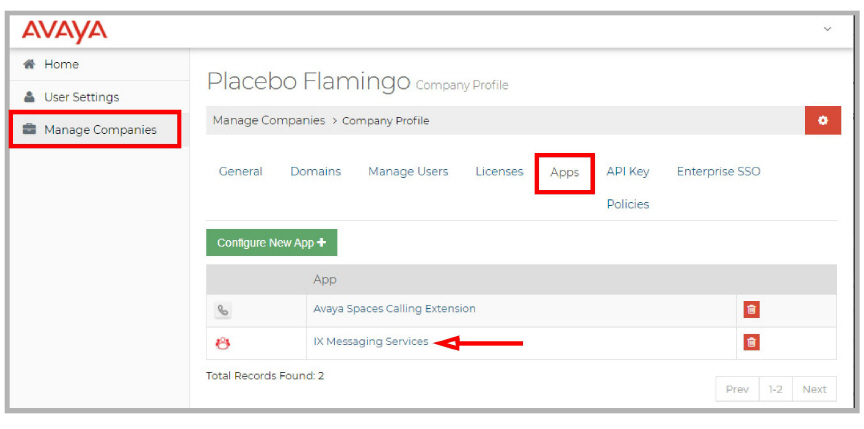The image size is (864, 429).
Task: Click the Next pagination button
Action: (814, 389)
